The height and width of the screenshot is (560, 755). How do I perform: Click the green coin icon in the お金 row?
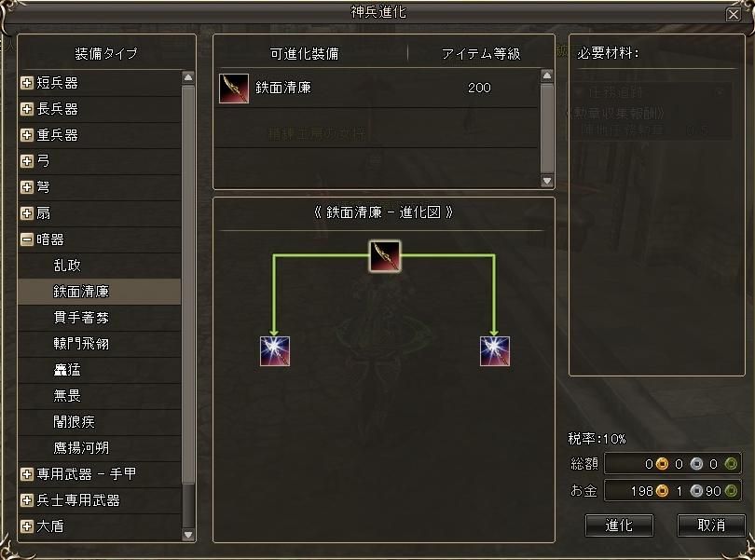731,491
